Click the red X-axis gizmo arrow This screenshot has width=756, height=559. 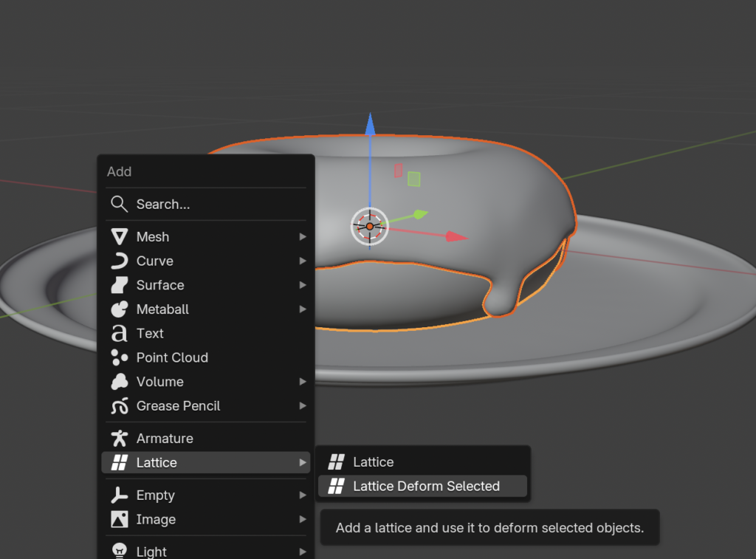click(x=458, y=237)
